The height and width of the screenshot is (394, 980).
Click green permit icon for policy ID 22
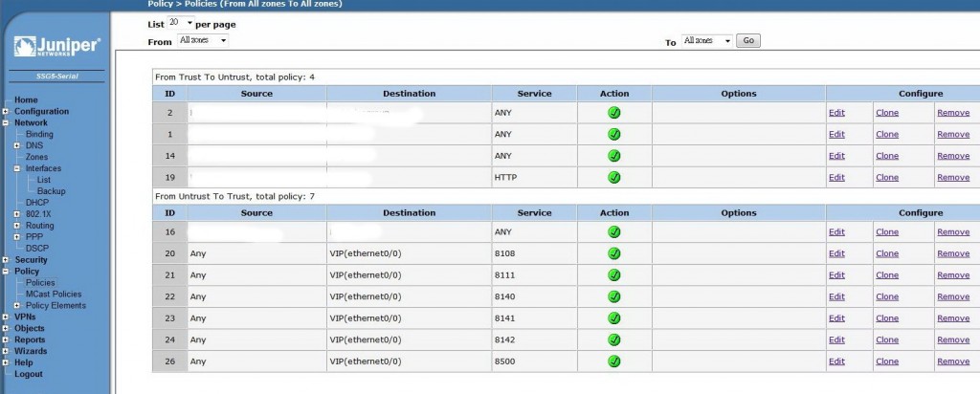click(613, 296)
